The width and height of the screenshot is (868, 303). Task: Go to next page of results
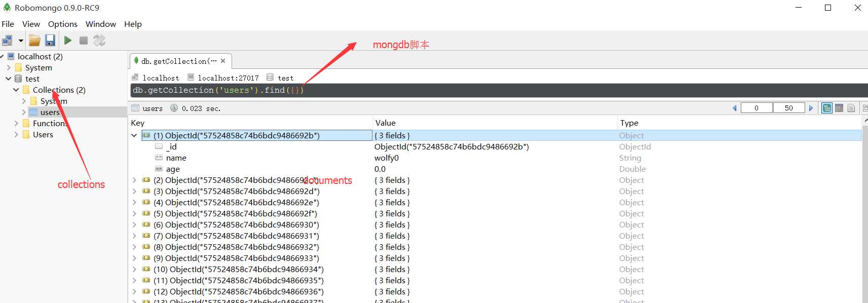click(x=811, y=108)
